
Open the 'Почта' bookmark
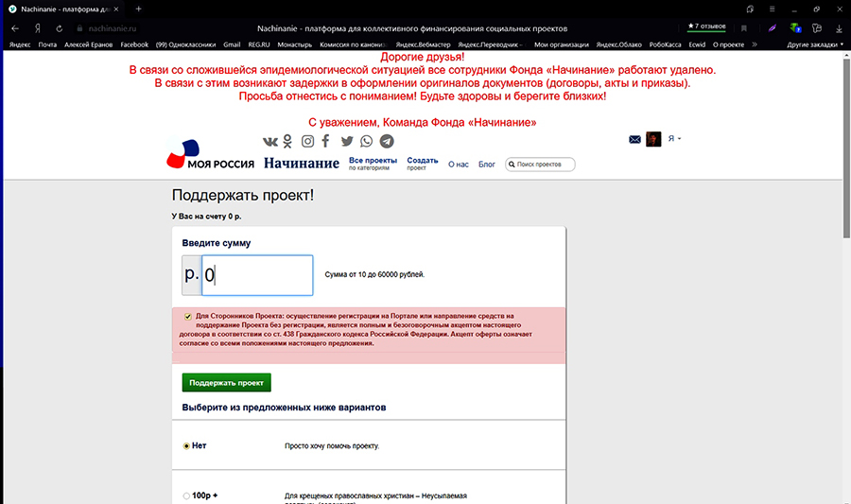[x=47, y=44]
